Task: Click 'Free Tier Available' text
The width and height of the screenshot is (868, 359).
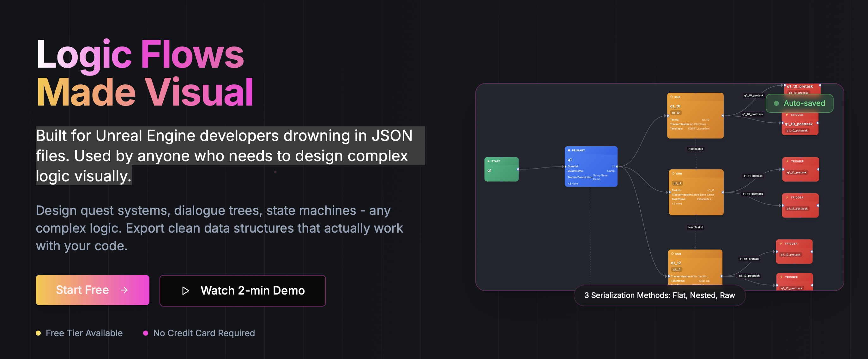Action: (x=84, y=333)
